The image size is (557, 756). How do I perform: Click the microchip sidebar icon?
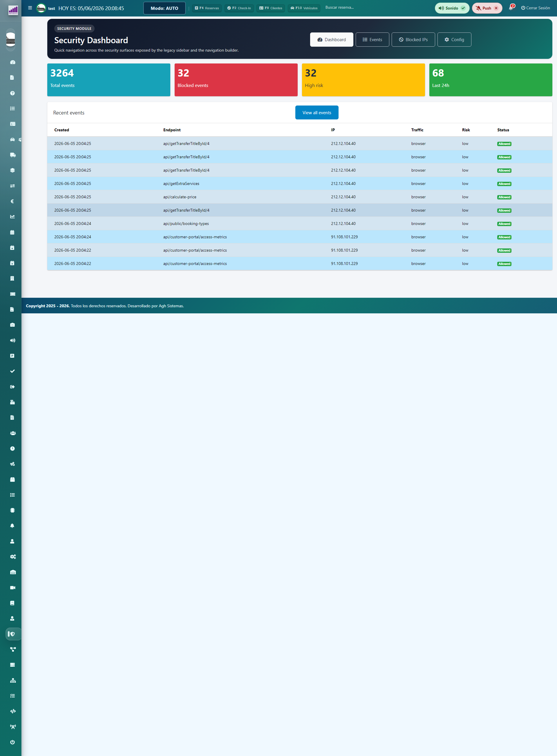(12, 510)
